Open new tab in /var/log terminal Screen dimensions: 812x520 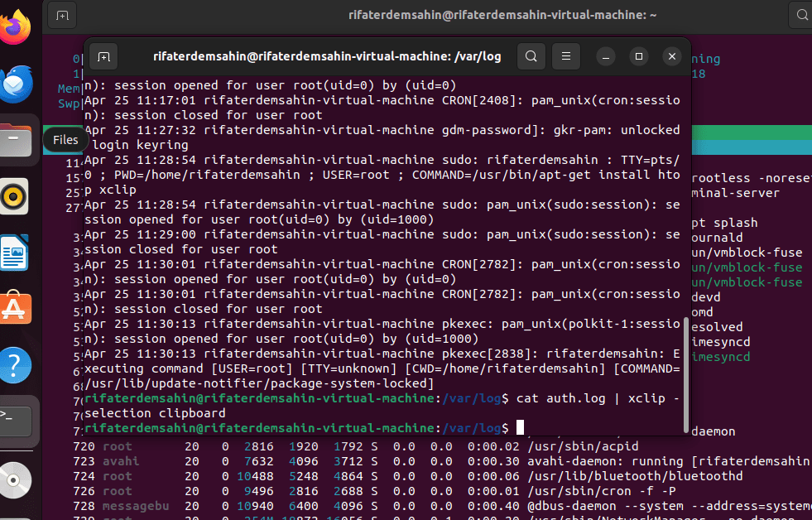click(103, 56)
